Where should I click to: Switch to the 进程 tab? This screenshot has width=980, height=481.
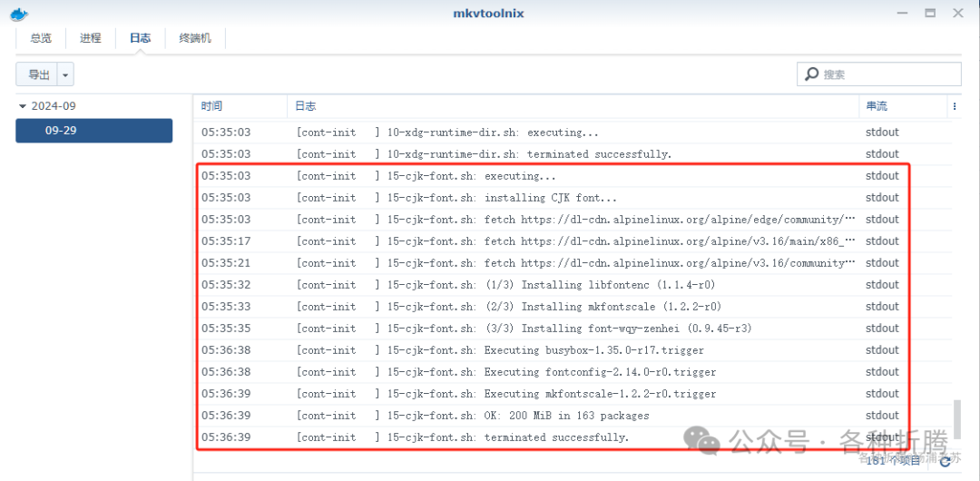(90, 38)
